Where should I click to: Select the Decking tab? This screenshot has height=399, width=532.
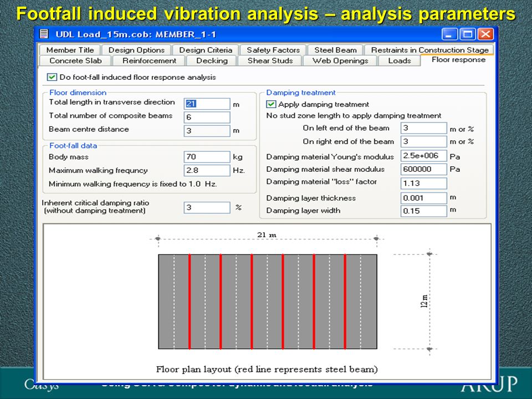212,60
